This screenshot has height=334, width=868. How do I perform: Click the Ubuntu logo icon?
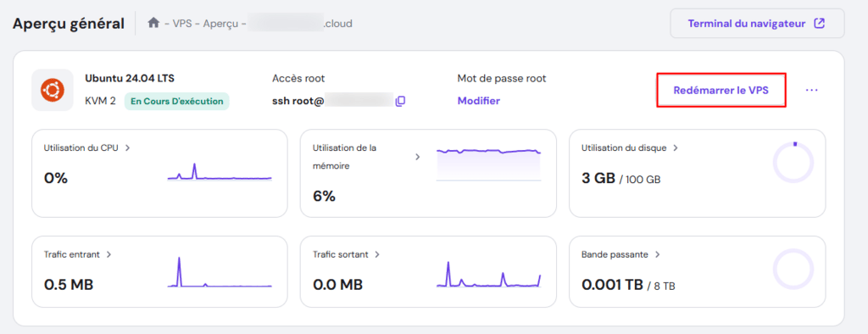coord(52,90)
